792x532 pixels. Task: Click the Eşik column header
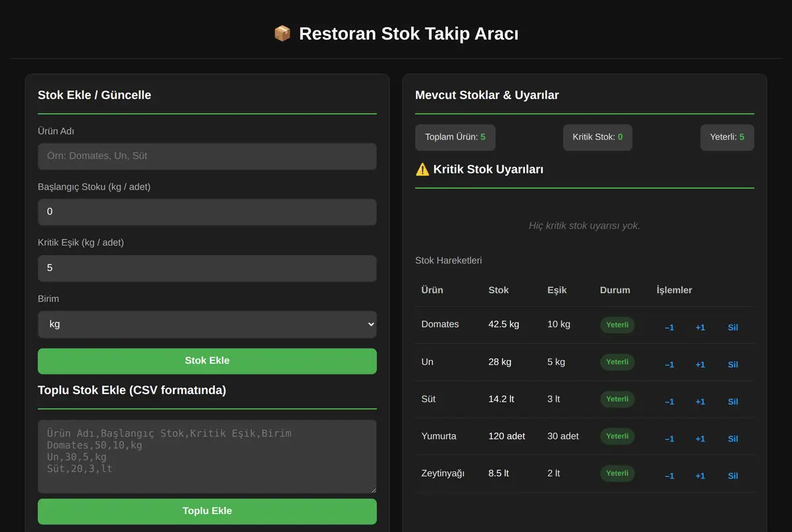click(557, 290)
